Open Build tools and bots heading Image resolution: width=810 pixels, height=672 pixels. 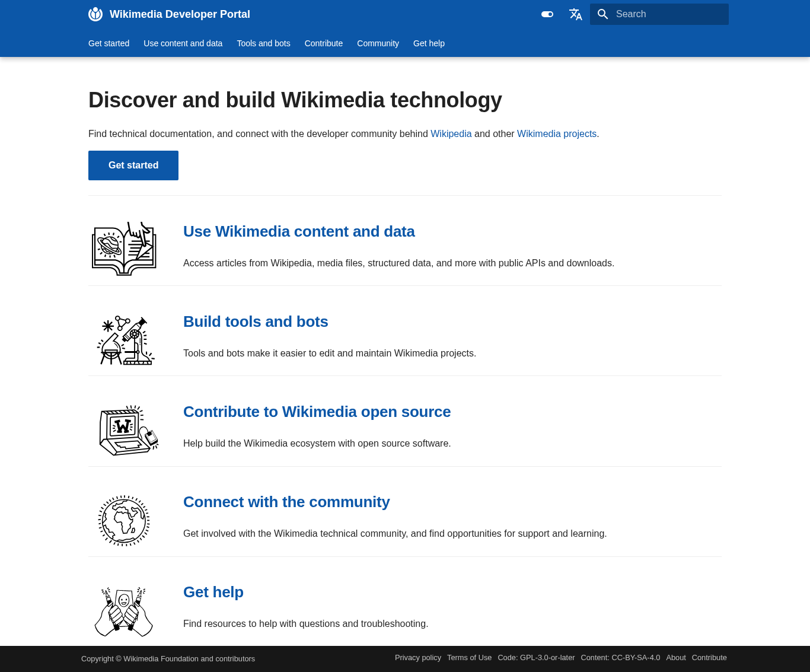pyautogui.click(x=256, y=321)
